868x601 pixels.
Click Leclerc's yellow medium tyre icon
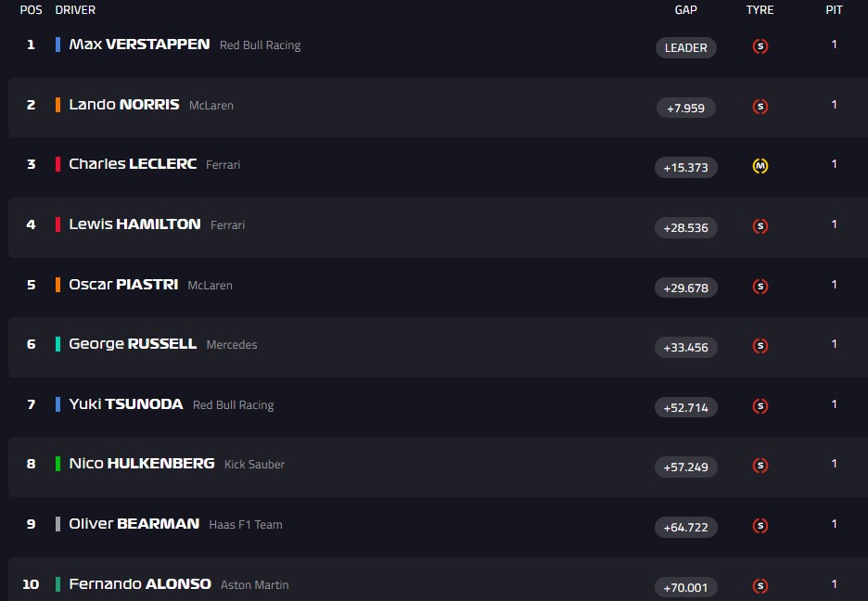coord(760,167)
